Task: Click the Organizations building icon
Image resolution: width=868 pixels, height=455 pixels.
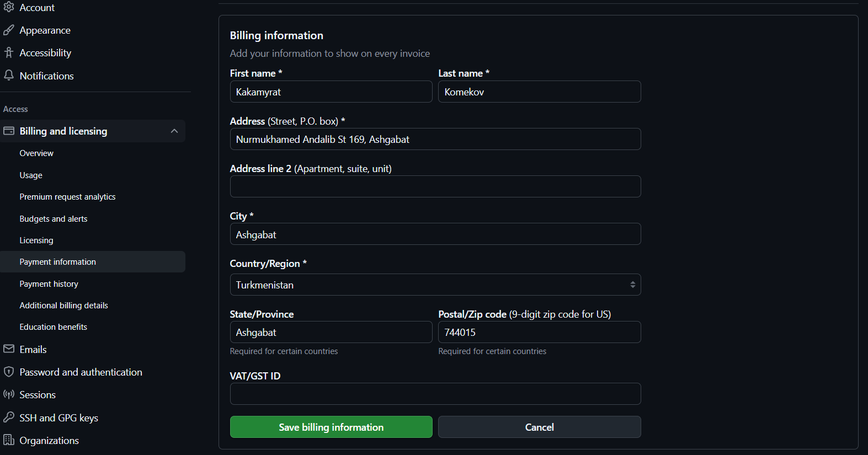Action: tap(9, 440)
